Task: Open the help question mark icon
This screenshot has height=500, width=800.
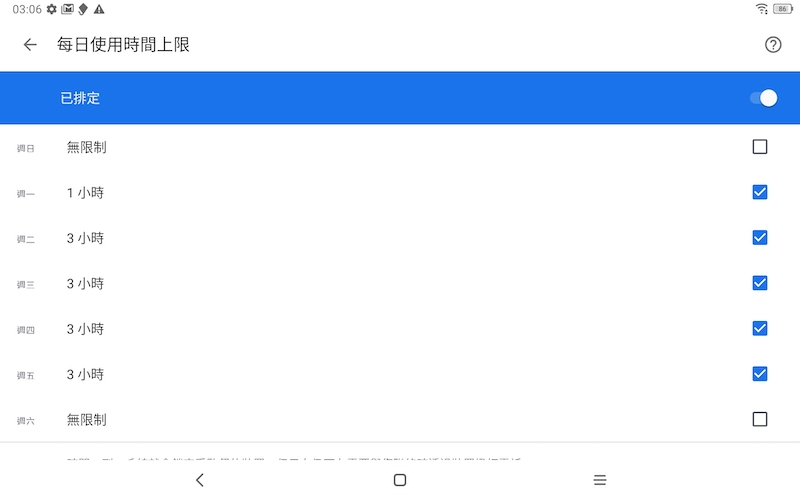Action: [773, 45]
